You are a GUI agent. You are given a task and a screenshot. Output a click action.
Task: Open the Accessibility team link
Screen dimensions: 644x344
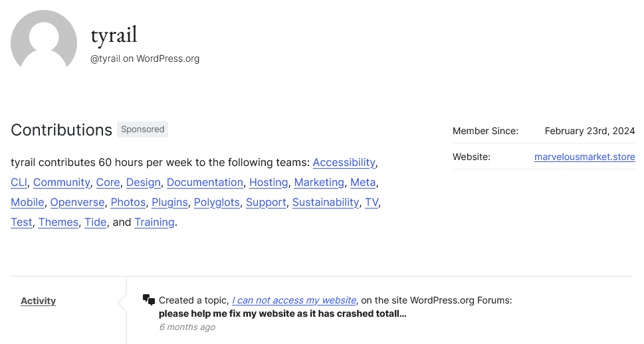coord(344,163)
